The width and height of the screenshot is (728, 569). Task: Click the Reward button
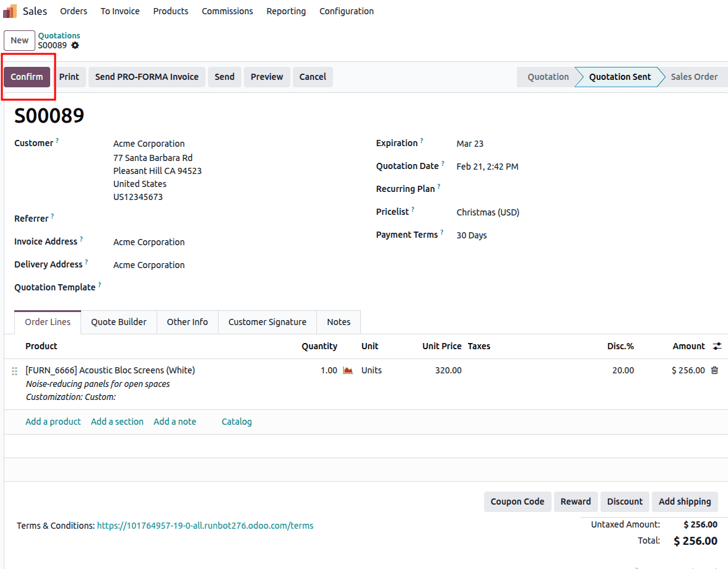pos(575,502)
